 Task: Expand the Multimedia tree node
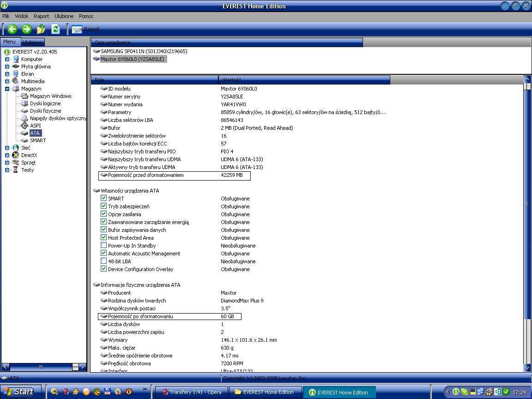pyautogui.click(x=7, y=81)
